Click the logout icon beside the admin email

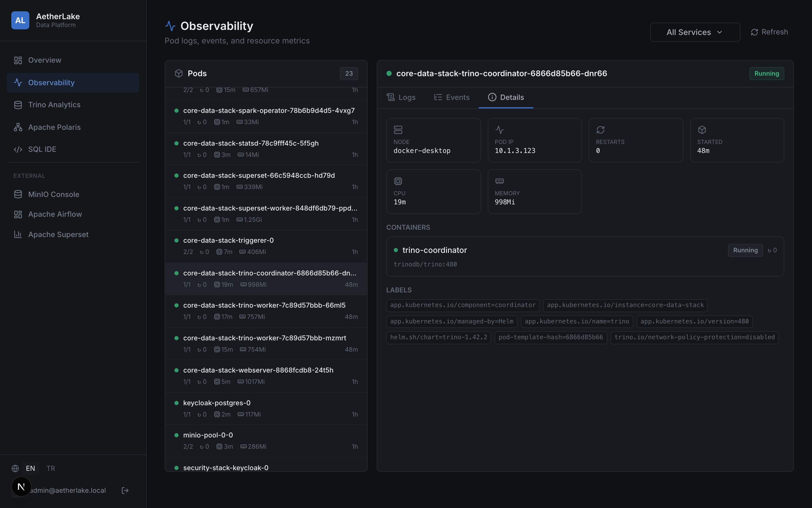[x=125, y=491]
